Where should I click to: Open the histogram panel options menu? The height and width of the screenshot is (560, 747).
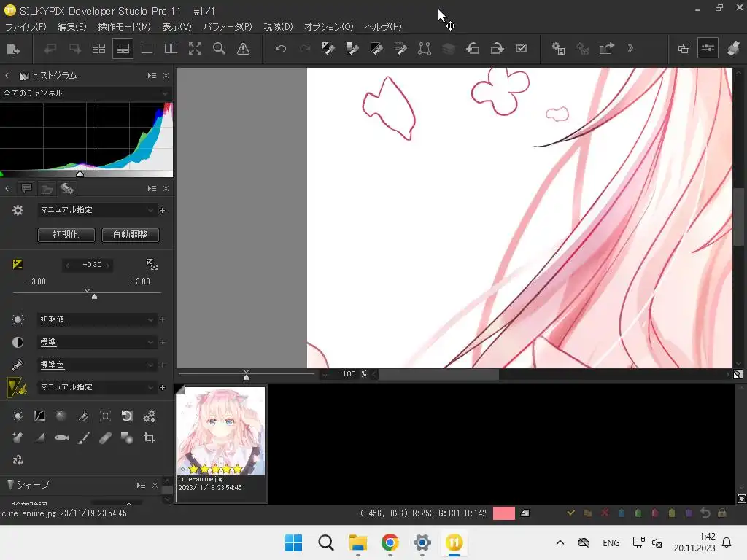[x=152, y=76]
